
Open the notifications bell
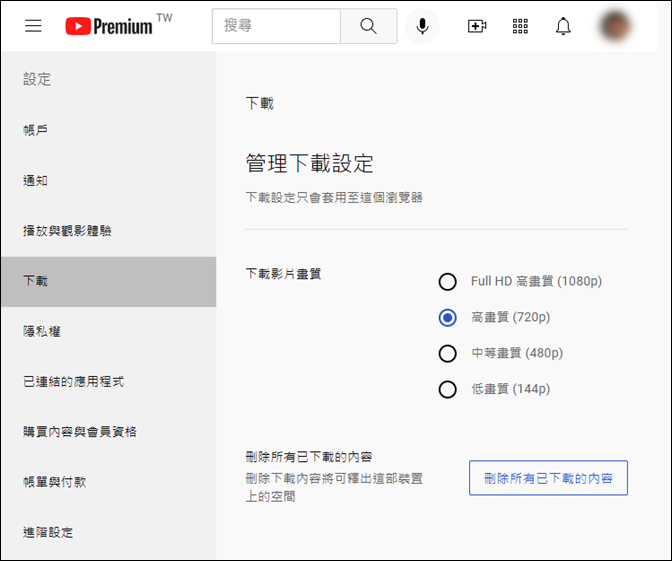(563, 26)
